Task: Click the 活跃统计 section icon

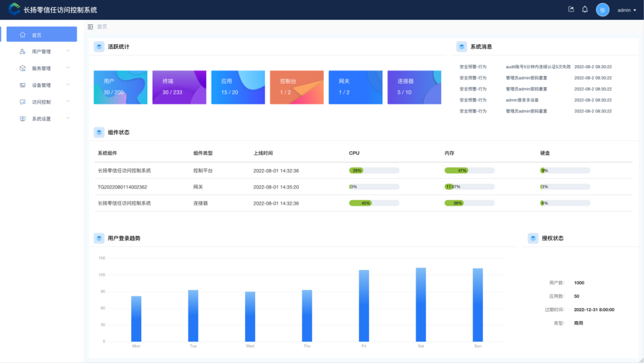Action: 99,47
